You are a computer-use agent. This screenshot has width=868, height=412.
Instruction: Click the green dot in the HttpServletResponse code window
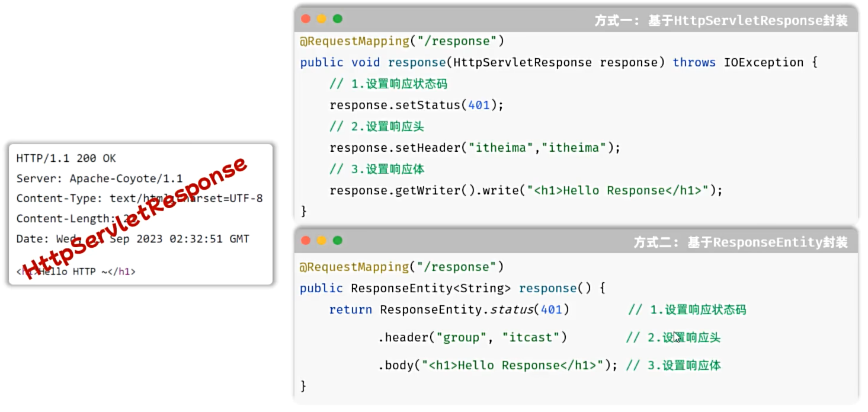click(x=338, y=19)
